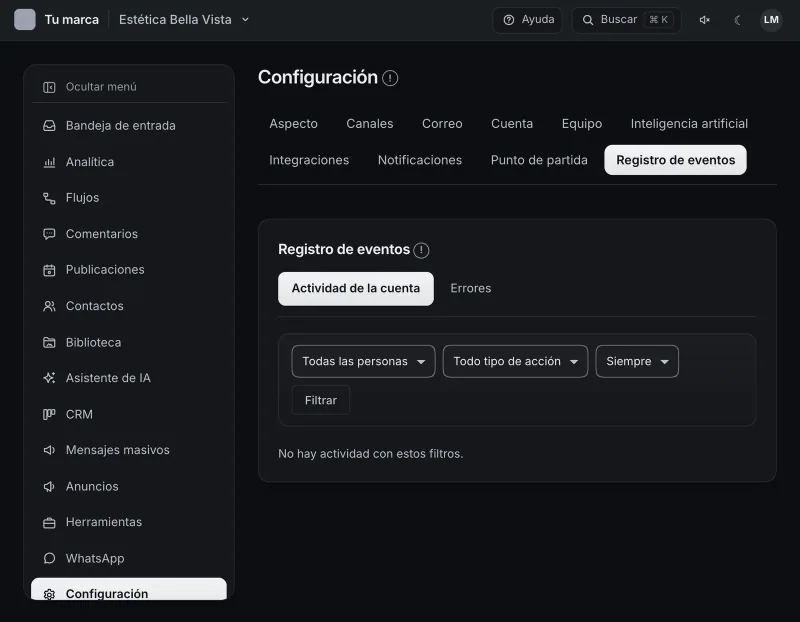
Task: Select the Registro de eventos tab
Action: click(676, 160)
